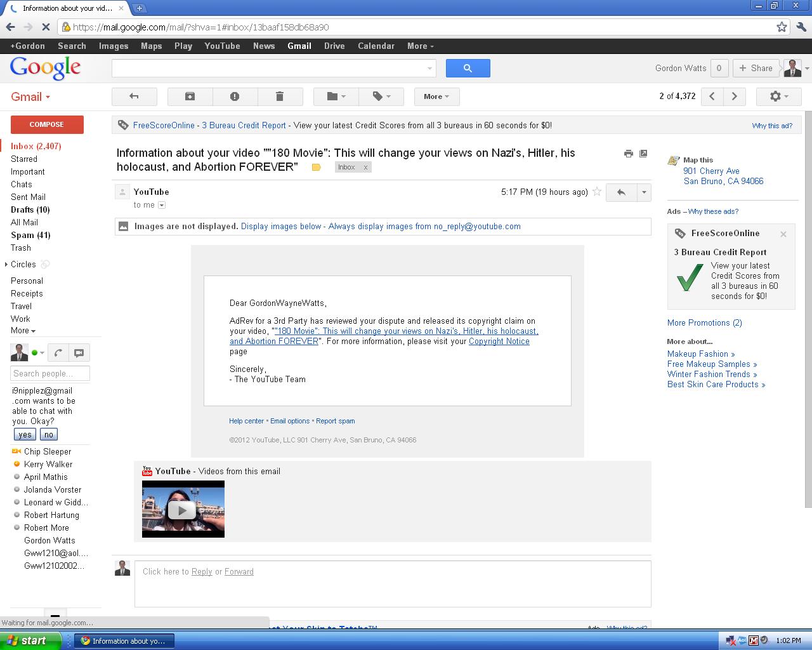This screenshot has width=812, height=650.
Task: Click the Search people input field
Action: coord(50,373)
